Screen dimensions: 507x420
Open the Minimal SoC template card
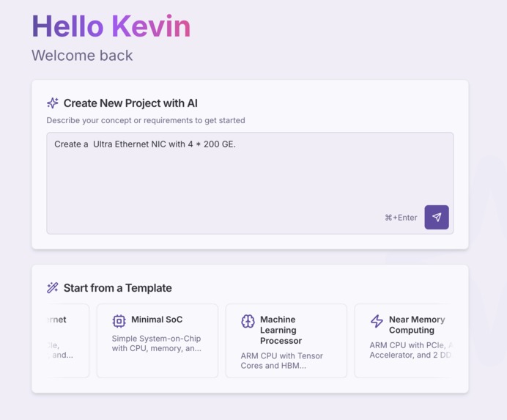point(158,341)
